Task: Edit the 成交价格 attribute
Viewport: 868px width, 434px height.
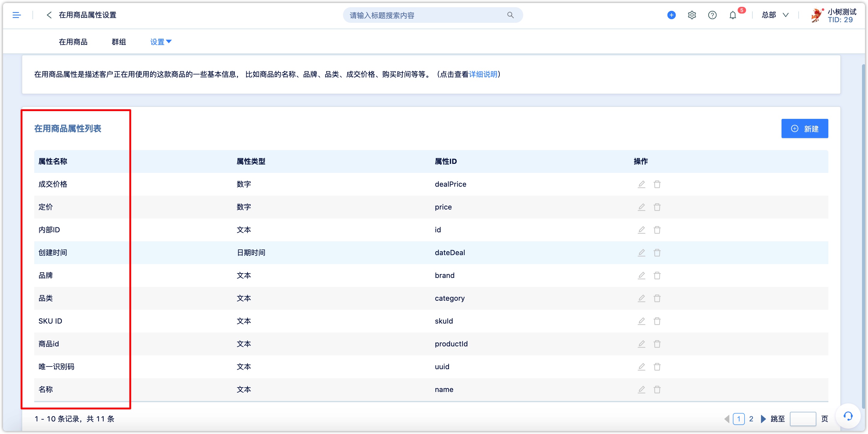Action: coord(641,184)
